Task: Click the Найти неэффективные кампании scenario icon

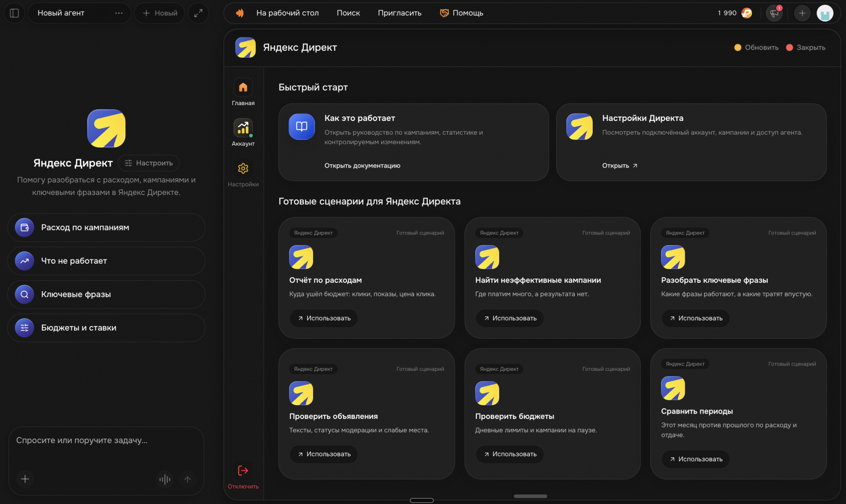Action: 488,257
